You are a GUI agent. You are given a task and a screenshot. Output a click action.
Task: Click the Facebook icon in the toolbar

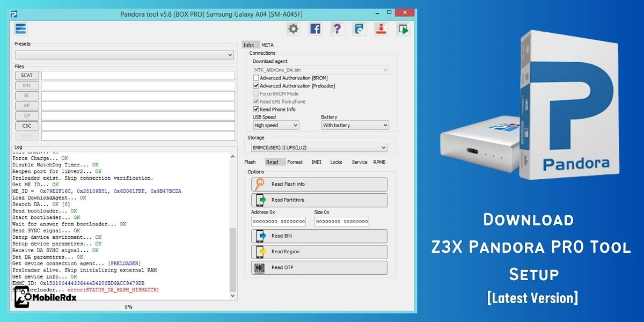(x=315, y=29)
